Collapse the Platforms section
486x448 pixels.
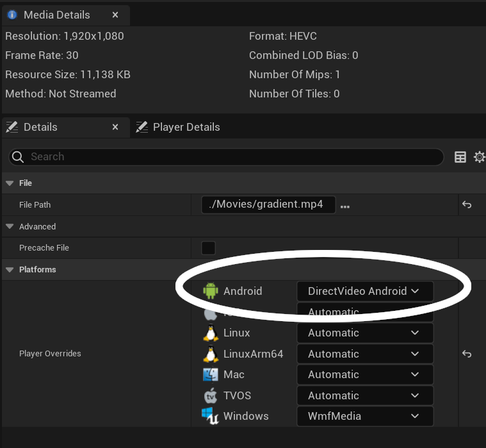(x=10, y=270)
